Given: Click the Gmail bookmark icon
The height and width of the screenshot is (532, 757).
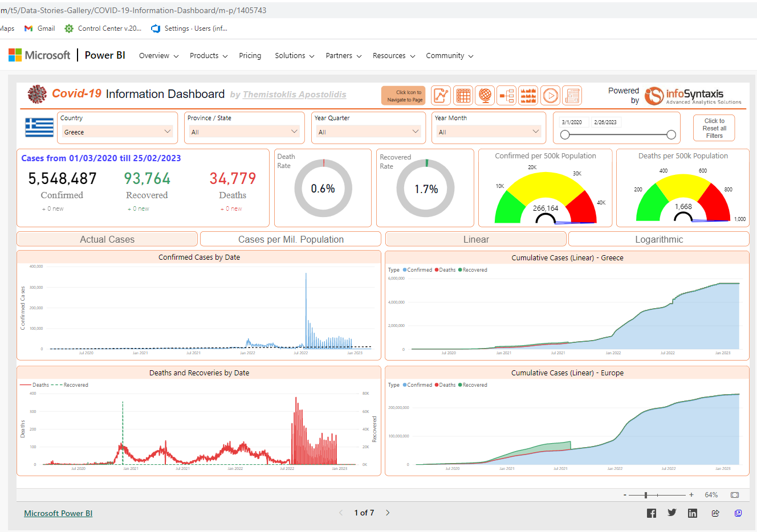Looking at the screenshot, I should (29, 28).
